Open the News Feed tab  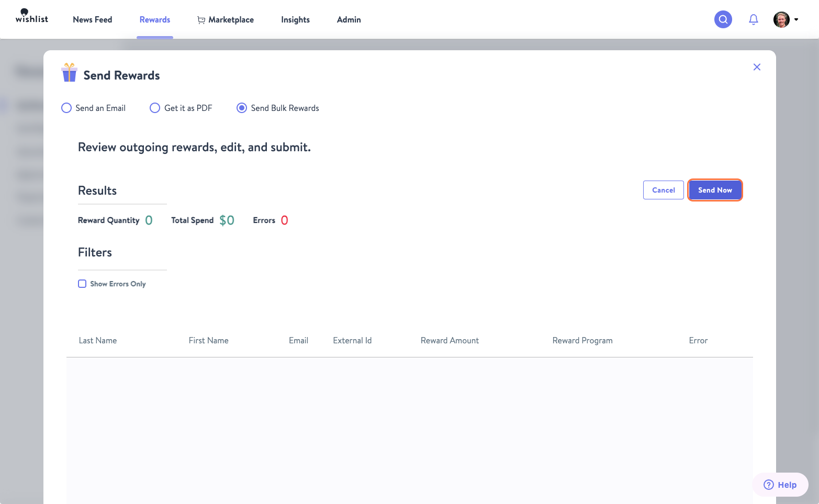pyautogui.click(x=93, y=19)
